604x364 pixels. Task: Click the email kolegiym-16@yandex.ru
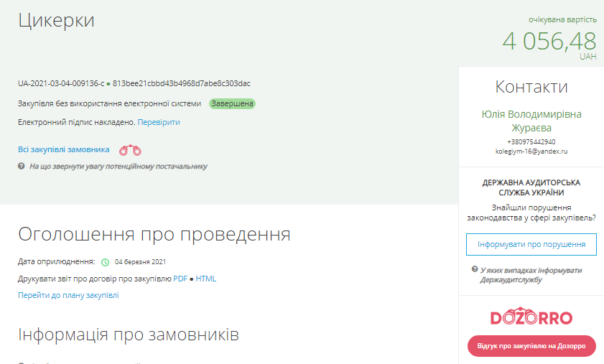(531, 151)
